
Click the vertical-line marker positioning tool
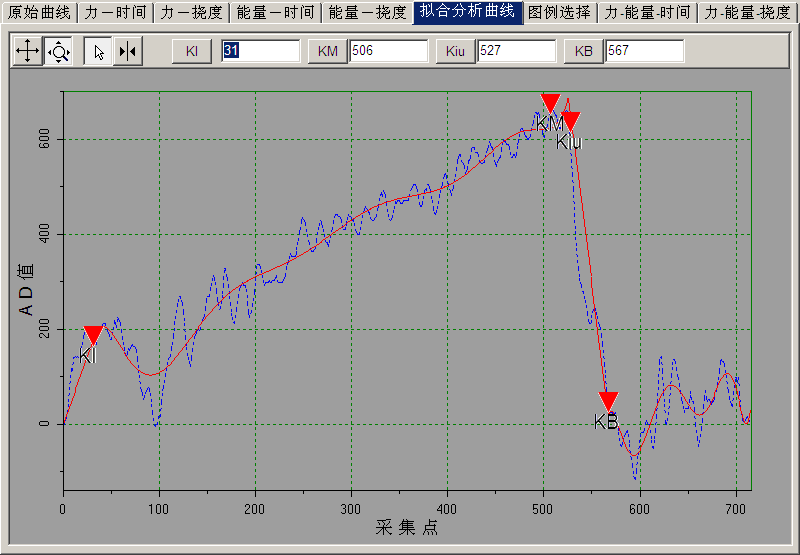(127, 52)
